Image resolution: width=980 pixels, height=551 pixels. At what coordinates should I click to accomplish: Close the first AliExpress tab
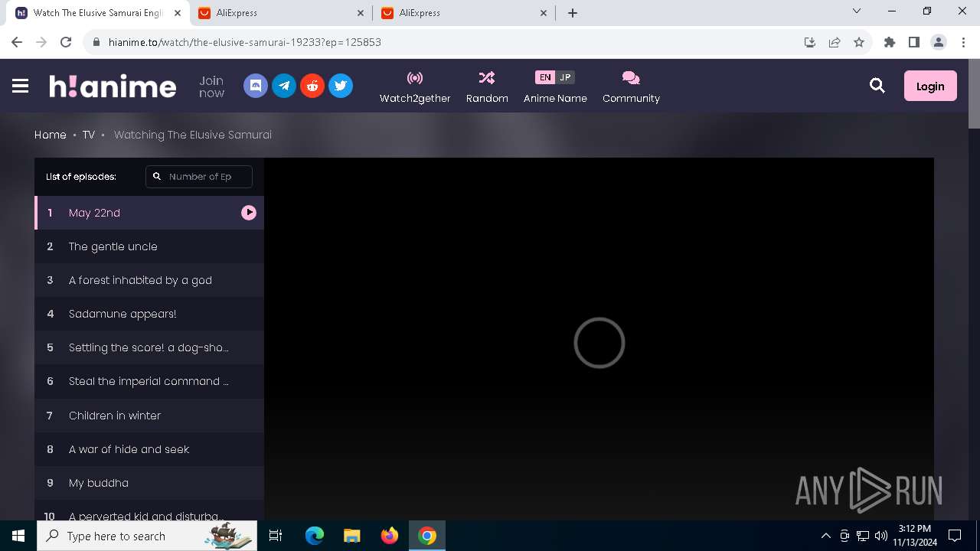(x=361, y=13)
